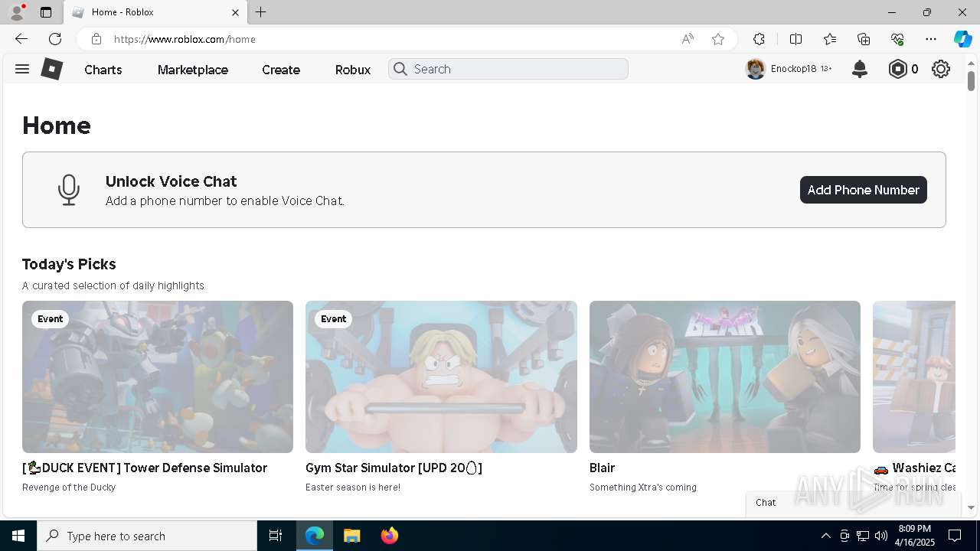Click the Roblox logo icon
980x551 pixels.
(51, 69)
